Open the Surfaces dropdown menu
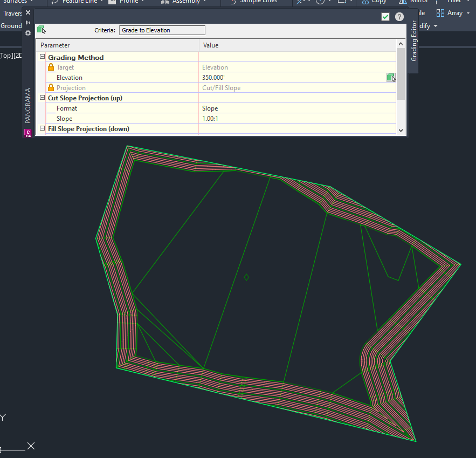 [x=16, y=2]
